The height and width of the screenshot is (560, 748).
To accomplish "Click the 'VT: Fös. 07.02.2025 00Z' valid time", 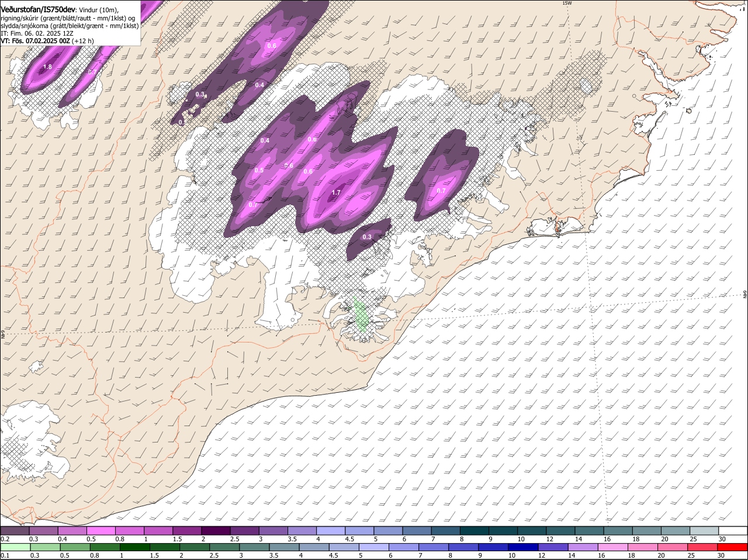I will pyautogui.click(x=36, y=41).
